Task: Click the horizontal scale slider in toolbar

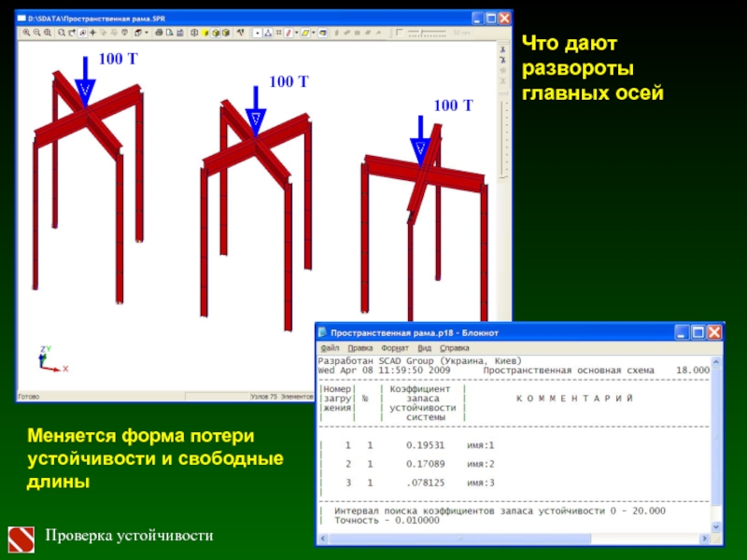Action: [427, 33]
